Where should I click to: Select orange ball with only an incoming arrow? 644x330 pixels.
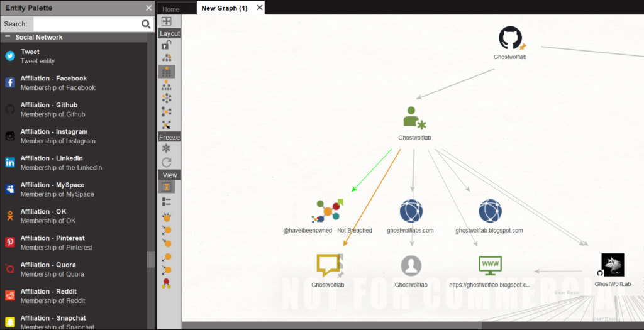click(x=166, y=243)
